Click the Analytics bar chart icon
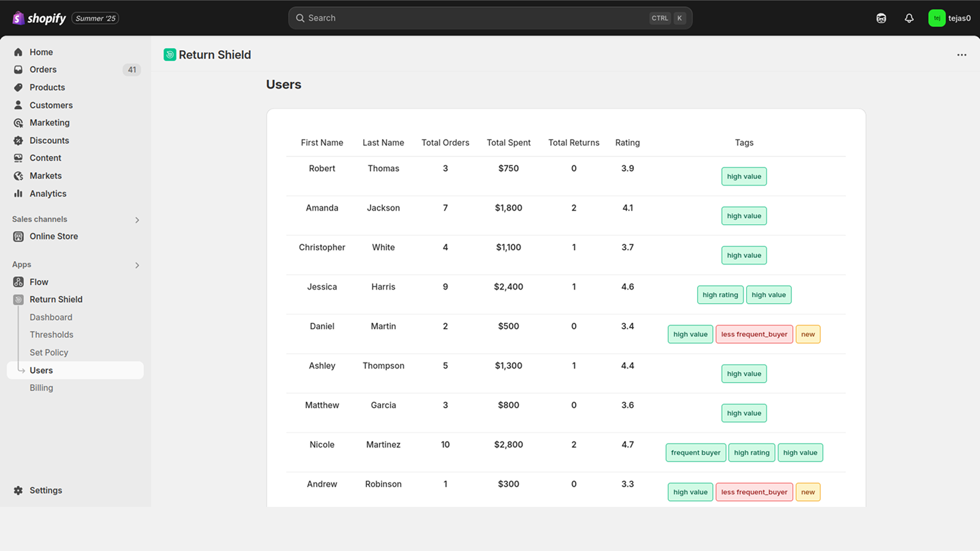 [x=18, y=193]
